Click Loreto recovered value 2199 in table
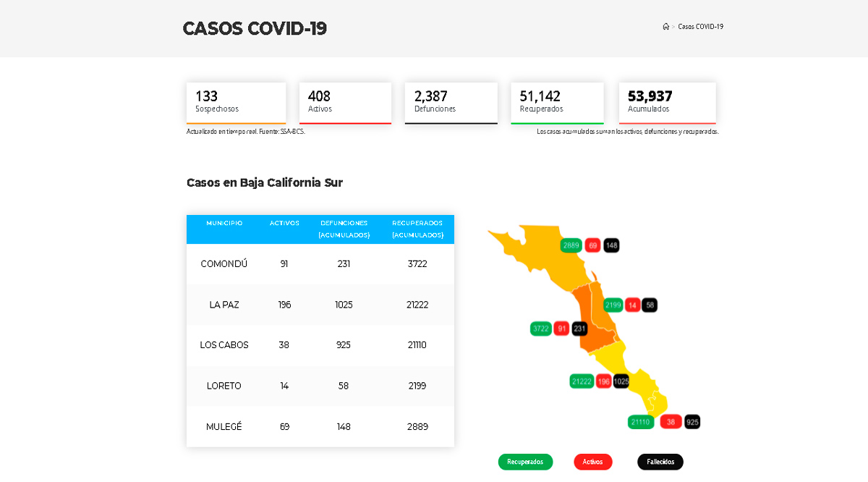 pyautogui.click(x=417, y=386)
